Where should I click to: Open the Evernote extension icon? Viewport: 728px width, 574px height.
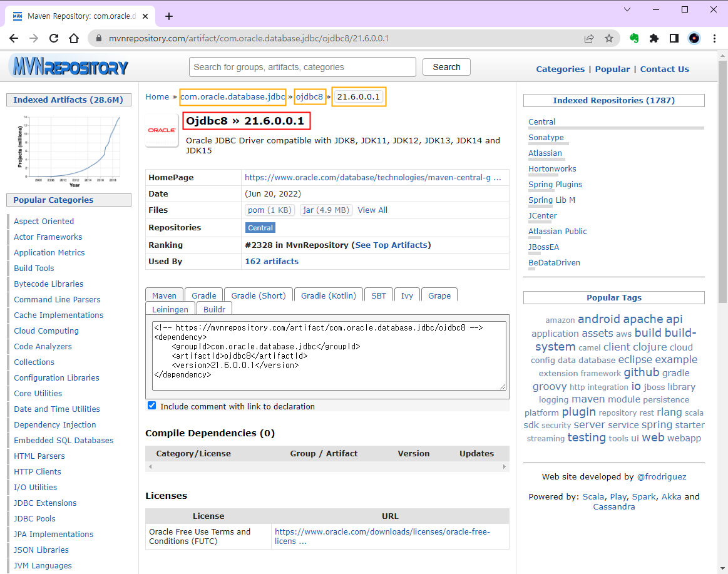[634, 39]
